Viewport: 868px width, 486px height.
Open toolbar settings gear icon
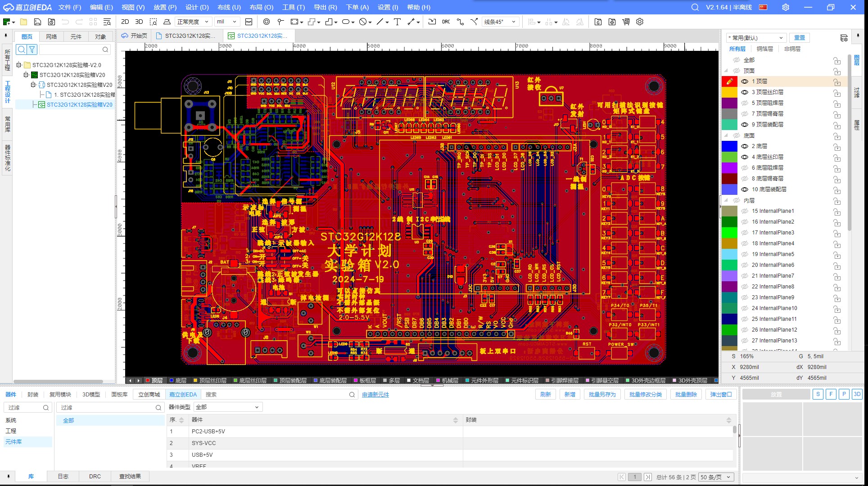640,22
